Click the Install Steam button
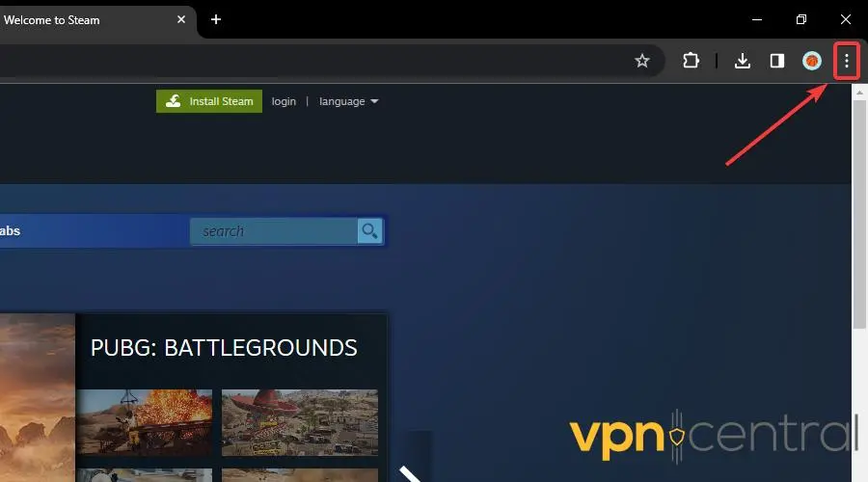Image resolution: width=868 pixels, height=482 pixels. click(209, 101)
